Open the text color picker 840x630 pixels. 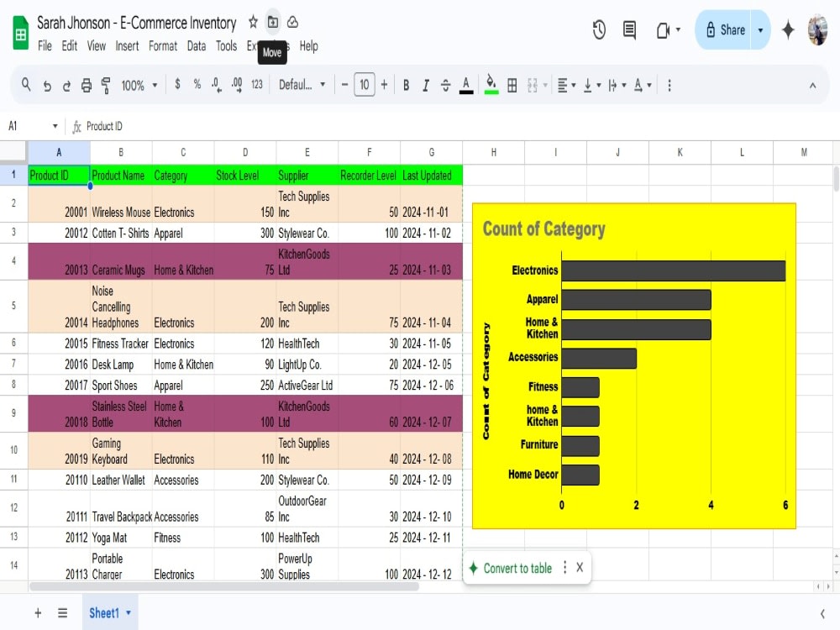click(x=466, y=85)
